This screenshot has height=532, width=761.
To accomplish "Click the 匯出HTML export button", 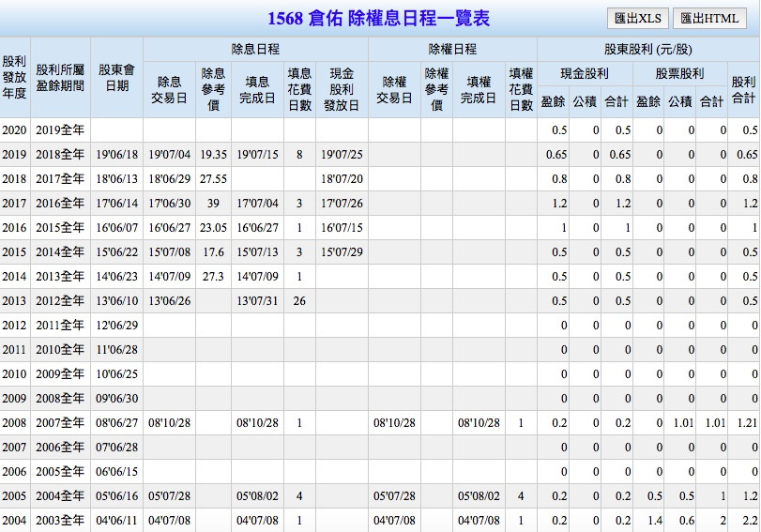I will click(709, 19).
